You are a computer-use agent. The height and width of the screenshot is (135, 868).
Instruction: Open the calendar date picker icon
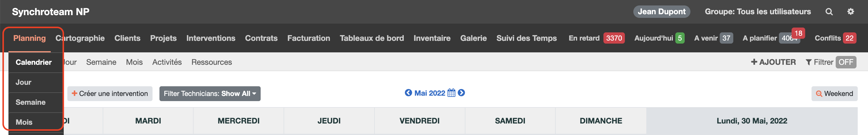coord(451,93)
